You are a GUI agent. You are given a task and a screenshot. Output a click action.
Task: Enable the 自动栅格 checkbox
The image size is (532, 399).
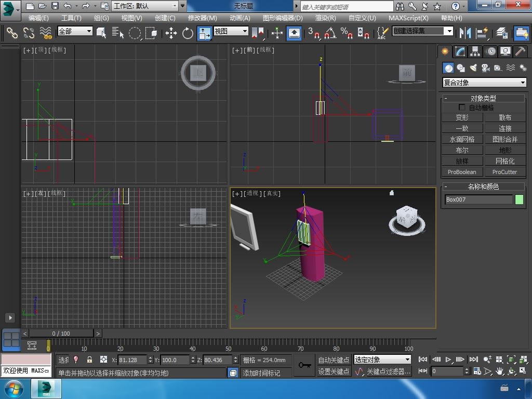pos(462,108)
